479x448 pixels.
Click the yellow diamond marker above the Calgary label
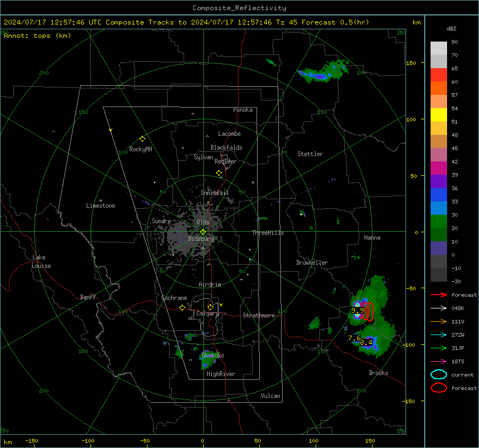(x=210, y=307)
